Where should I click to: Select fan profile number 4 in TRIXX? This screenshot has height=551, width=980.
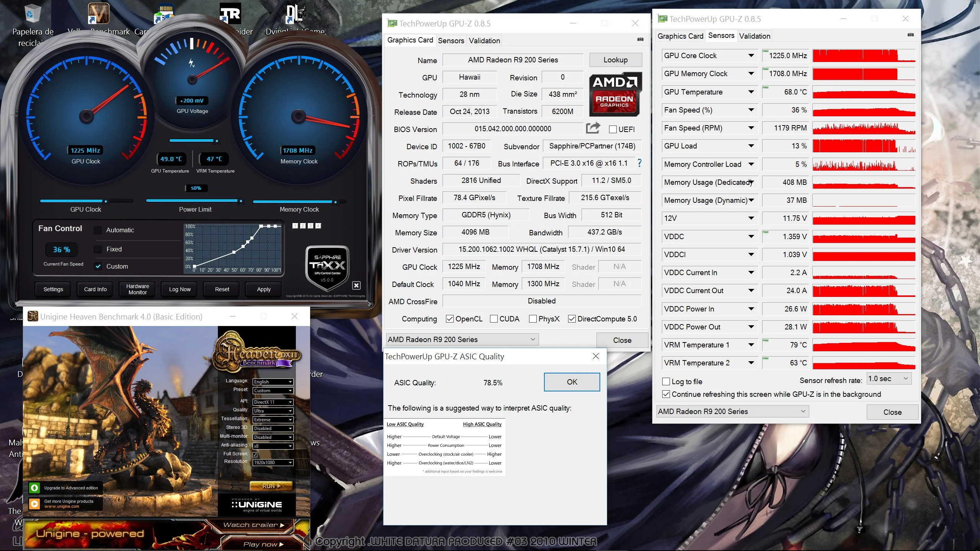(318, 226)
